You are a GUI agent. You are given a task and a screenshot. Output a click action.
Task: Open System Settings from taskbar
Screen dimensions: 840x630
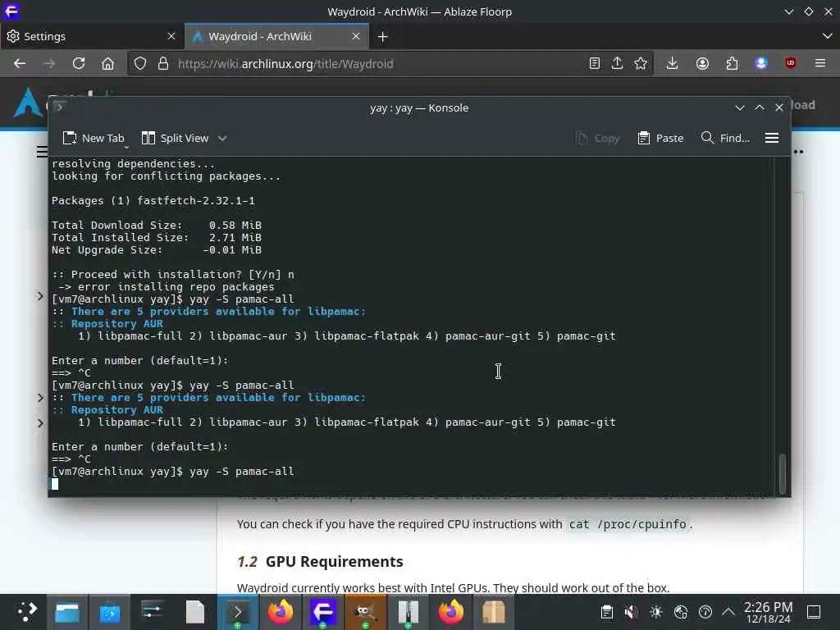(152, 612)
